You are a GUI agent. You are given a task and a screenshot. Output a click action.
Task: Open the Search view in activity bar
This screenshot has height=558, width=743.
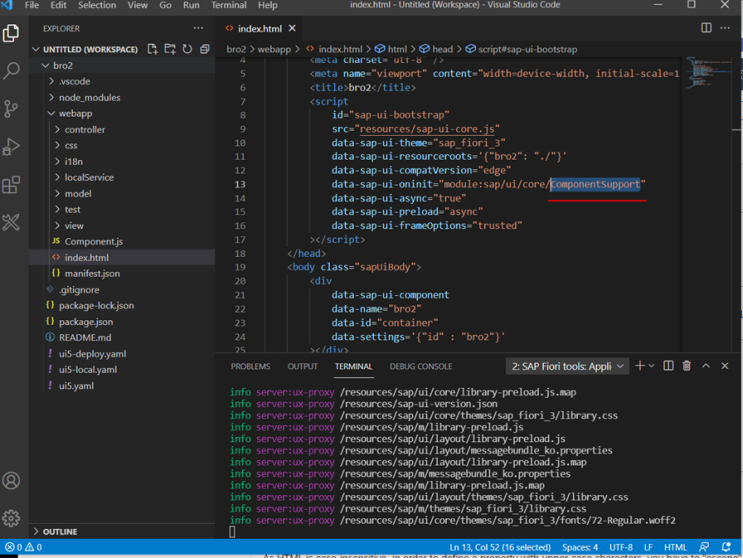click(11, 71)
